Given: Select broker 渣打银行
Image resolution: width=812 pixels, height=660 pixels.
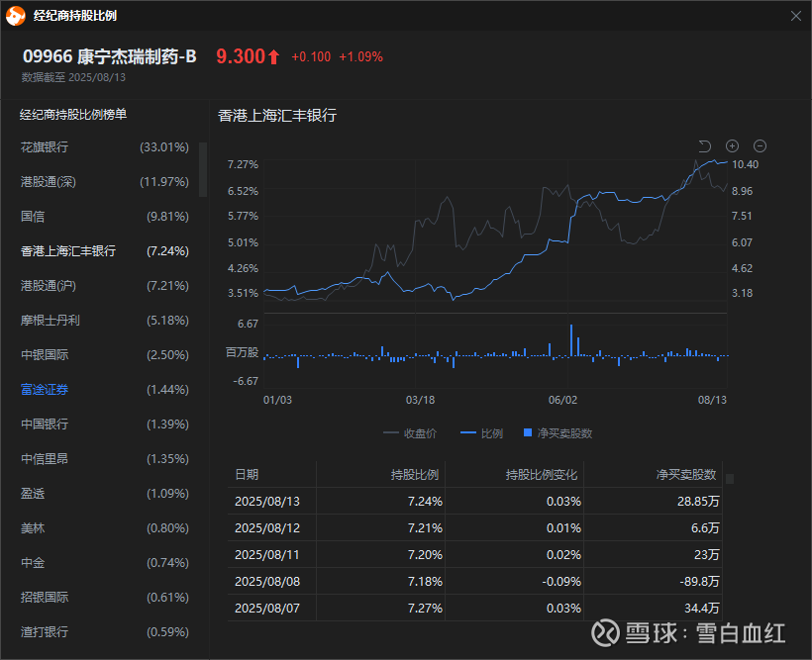Looking at the screenshot, I should [x=105, y=632].
